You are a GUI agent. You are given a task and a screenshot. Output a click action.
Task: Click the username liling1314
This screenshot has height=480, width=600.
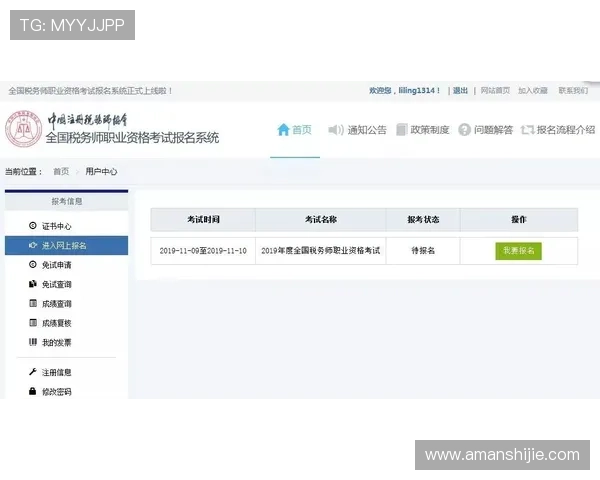(417, 90)
